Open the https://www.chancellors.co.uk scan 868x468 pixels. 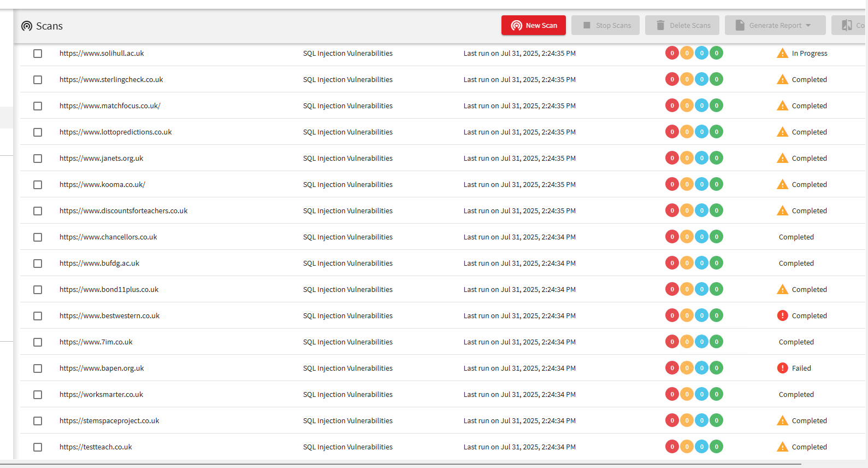[108, 237]
